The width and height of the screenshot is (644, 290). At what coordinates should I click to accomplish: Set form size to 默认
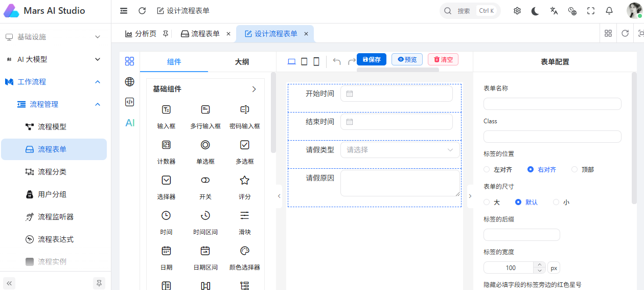tap(526, 202)
